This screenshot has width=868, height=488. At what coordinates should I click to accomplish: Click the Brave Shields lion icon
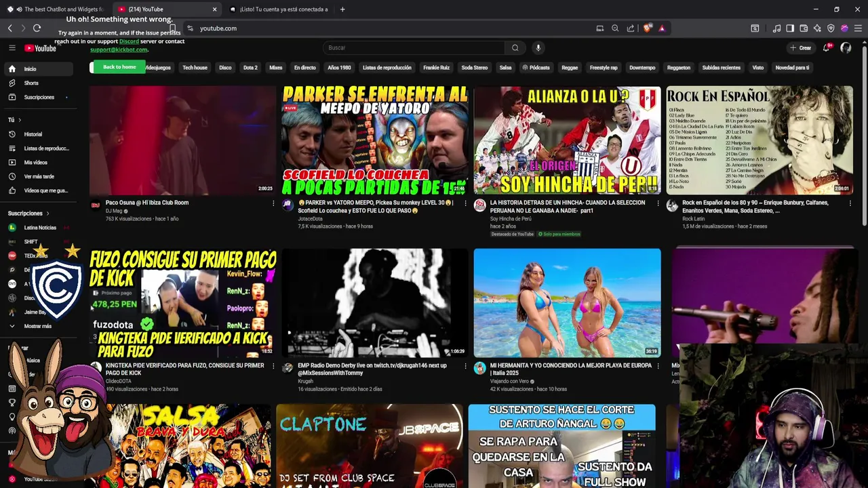click(x=648, y=28)
